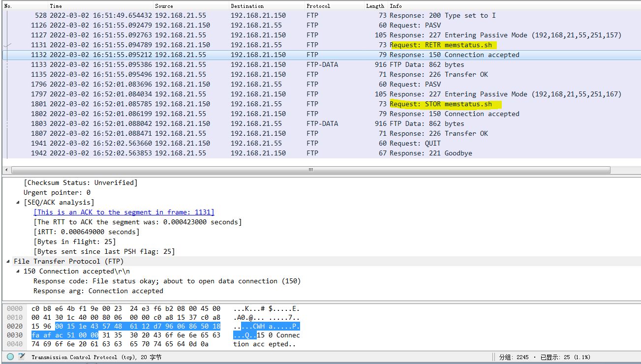The width and height of the screenshot is (641, 364).
Task: Click hex dump row offset 0000
Action: click(15, 308)
